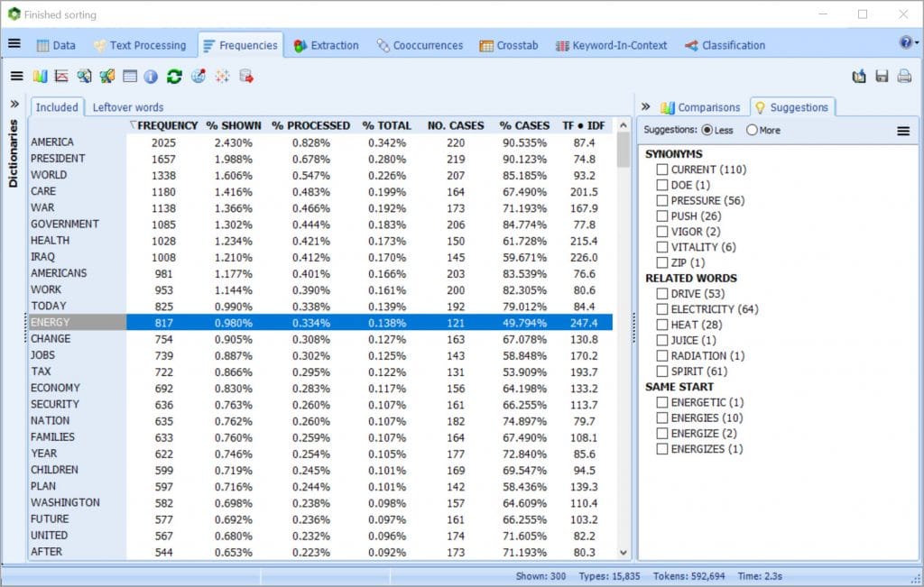
Task: Click the database export icon with red arrow
Action: tap(245, 76)
